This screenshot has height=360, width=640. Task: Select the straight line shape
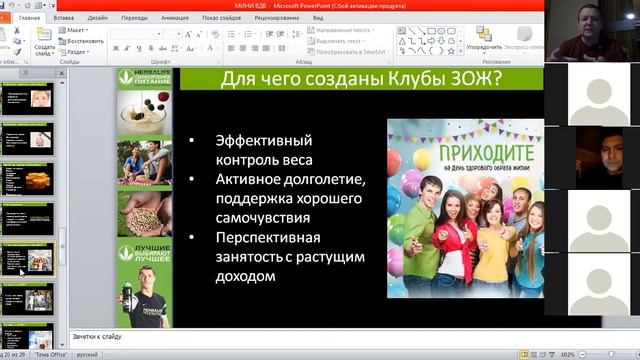(x=412, y=31)
